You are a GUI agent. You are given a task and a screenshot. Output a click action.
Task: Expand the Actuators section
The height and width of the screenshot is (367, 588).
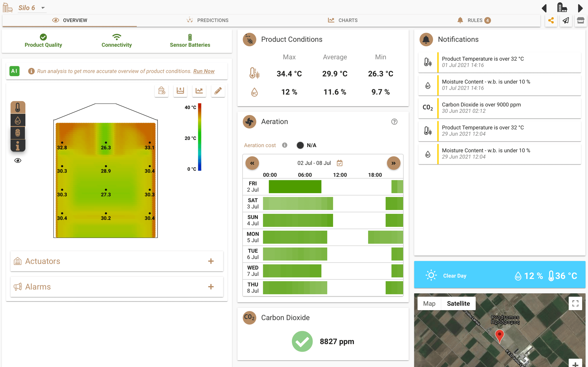211,261
